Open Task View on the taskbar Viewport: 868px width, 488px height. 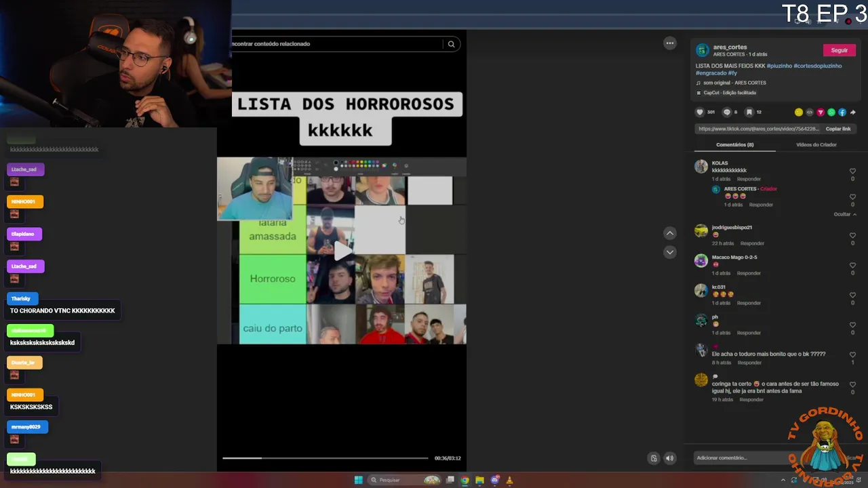(450, 480)
